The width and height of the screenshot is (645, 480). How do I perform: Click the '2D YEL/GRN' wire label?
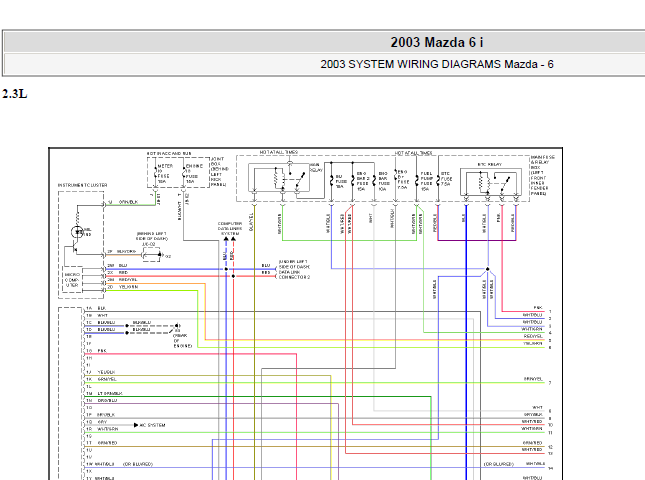tap(123, 287)
